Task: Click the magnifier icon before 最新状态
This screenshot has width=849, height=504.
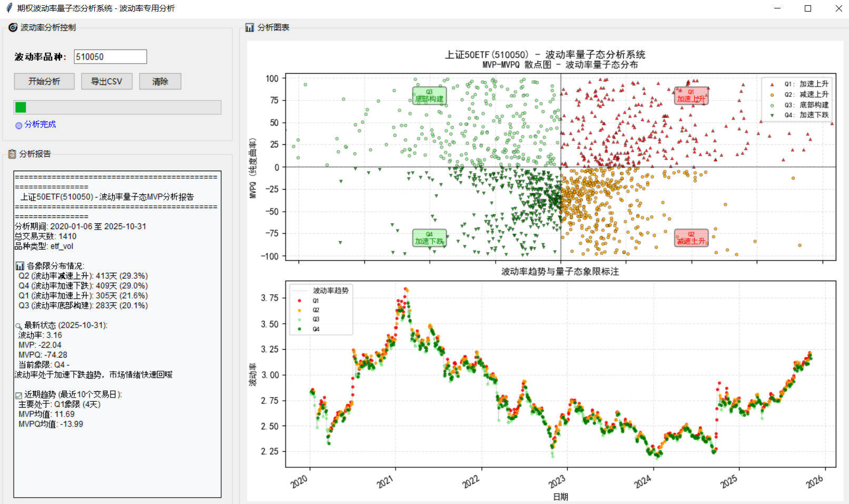Action: click(x=19, y=326)
